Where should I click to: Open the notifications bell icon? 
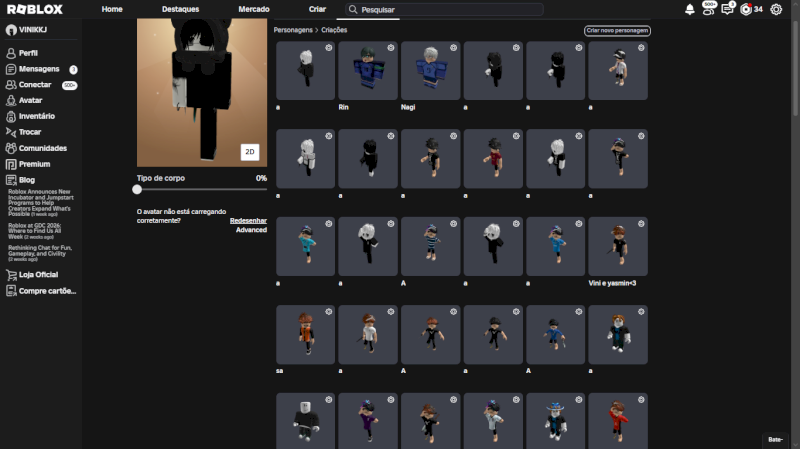pos(689,9)
